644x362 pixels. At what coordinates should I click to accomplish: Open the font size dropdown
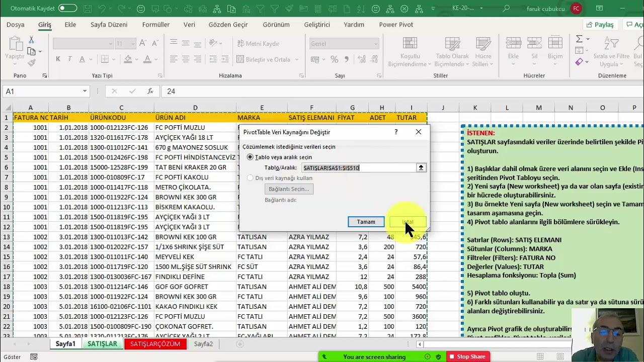point(133,44)
